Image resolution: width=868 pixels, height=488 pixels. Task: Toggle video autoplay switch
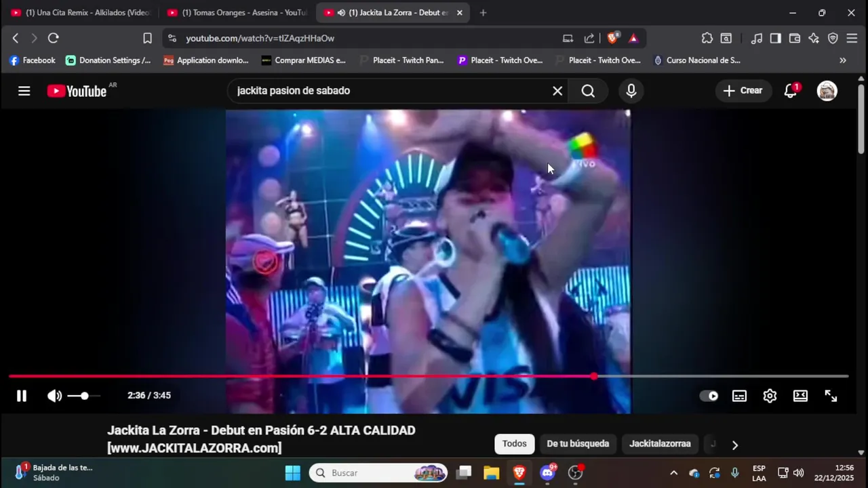[x=709, y=396]
